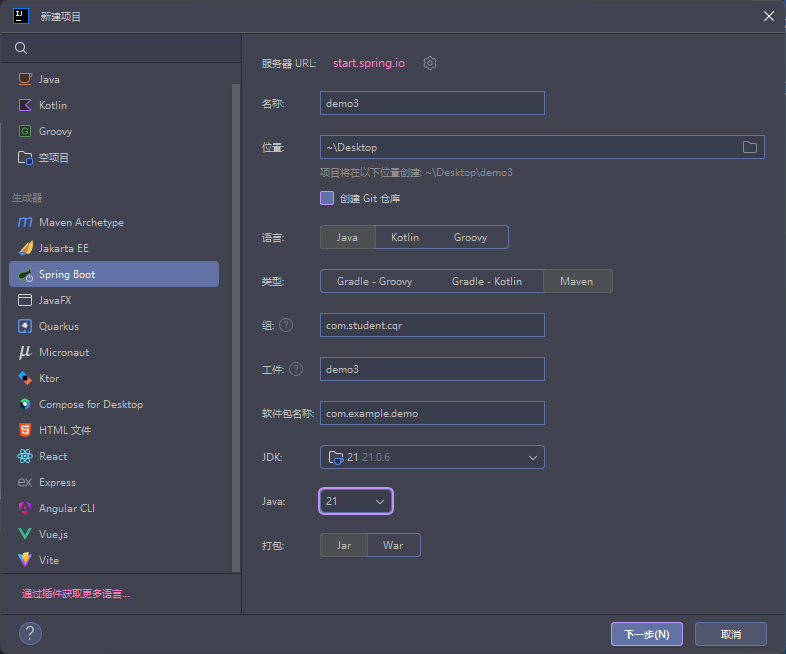
Task: Choose the Vue.js generator icon
Action: pyautogui.click(x=25, y=534)
